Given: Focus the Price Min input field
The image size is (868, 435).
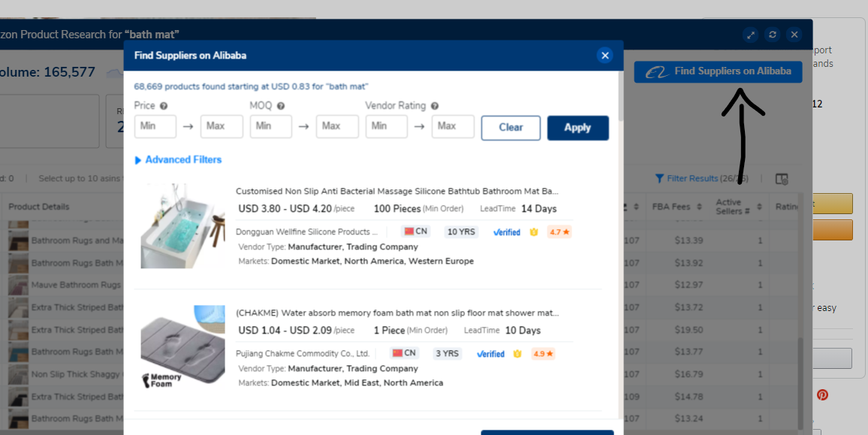Looking at the screenshot, I should click(155, 126).
